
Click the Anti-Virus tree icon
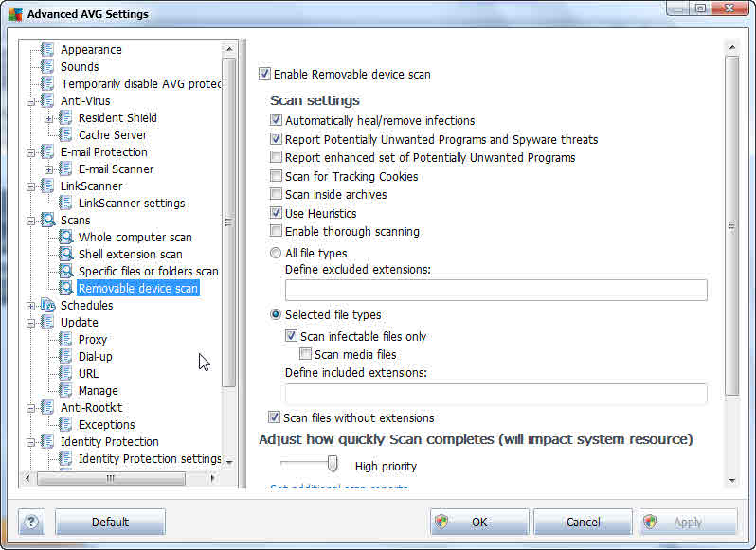(x=47, y=100)
